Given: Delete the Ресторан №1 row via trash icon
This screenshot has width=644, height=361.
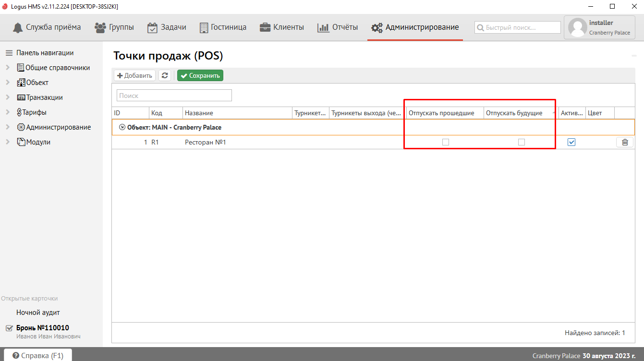Looking at the screenshot, I should tap(624, 142).
